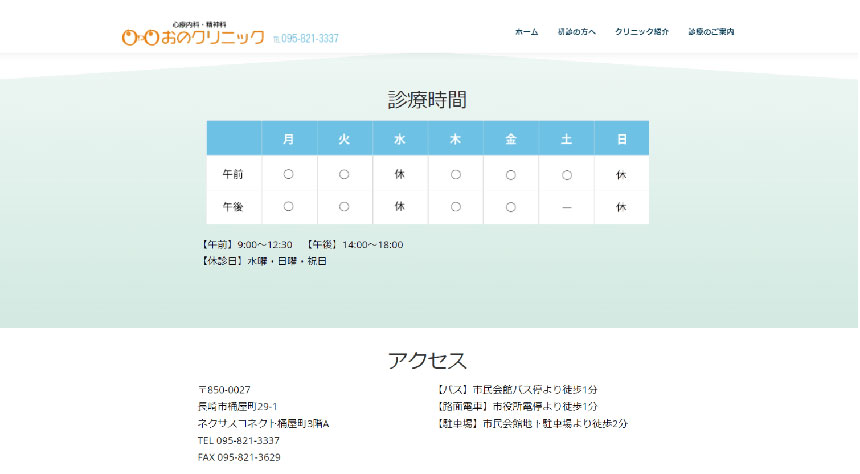Click the 【午後】14:00～18:00 text

[x=354, y=245]
